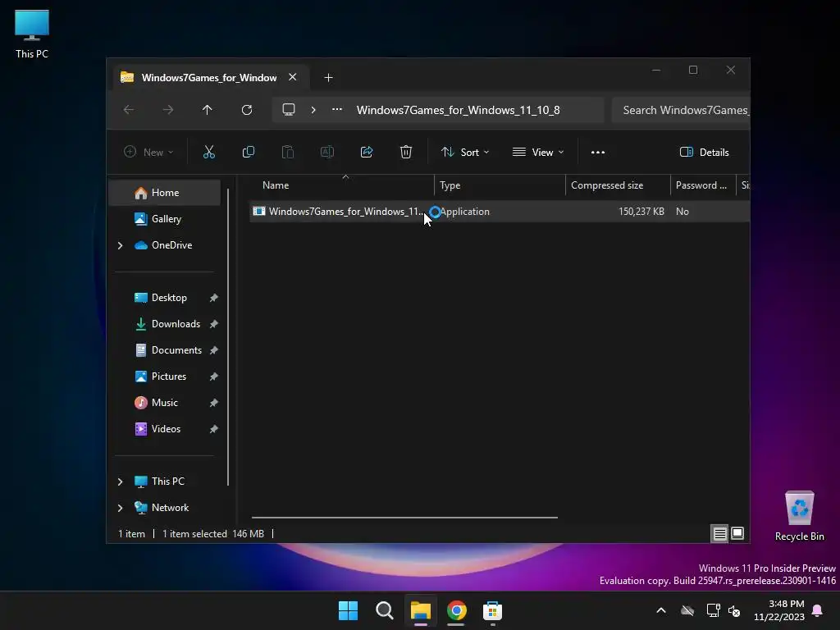Click the Delete trash can icon
Image resolution: width=840 pixels, height=630 pixels.
click(x=406, y=152)
